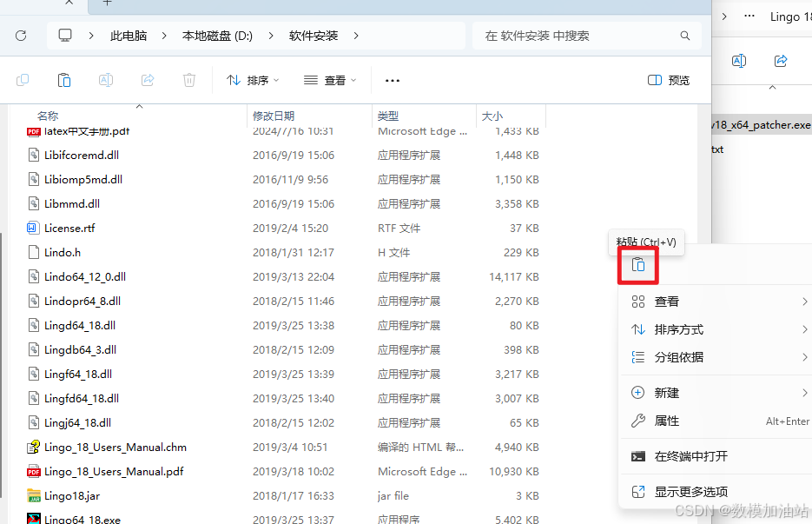
Task: Click the computer icon in the address bar
Action: point(65,36)
